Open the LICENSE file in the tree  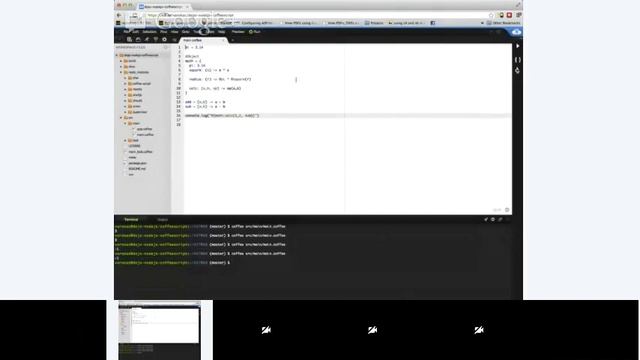point(134,146)
